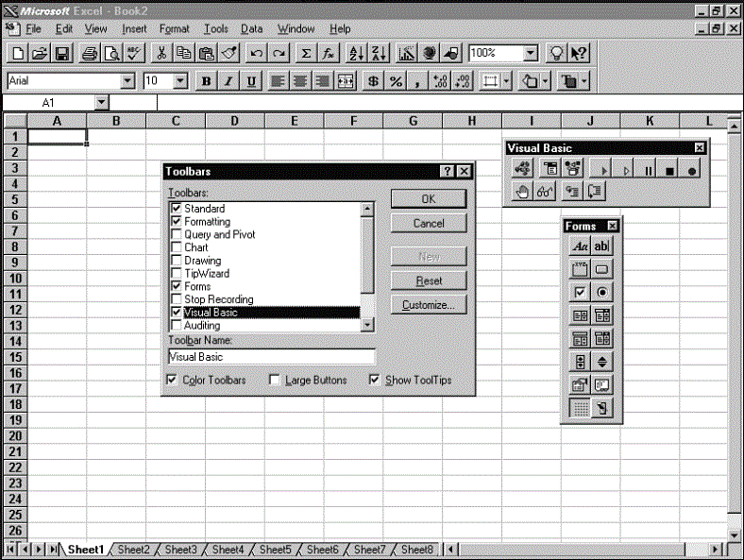
Task: Click the Bold formatting button
Action: click(206, 81)
